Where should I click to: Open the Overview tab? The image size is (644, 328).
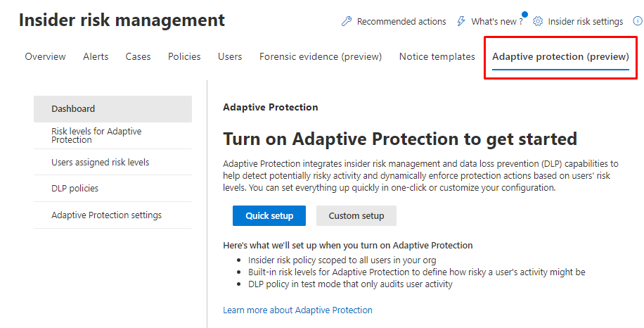[x=45, y=56]
